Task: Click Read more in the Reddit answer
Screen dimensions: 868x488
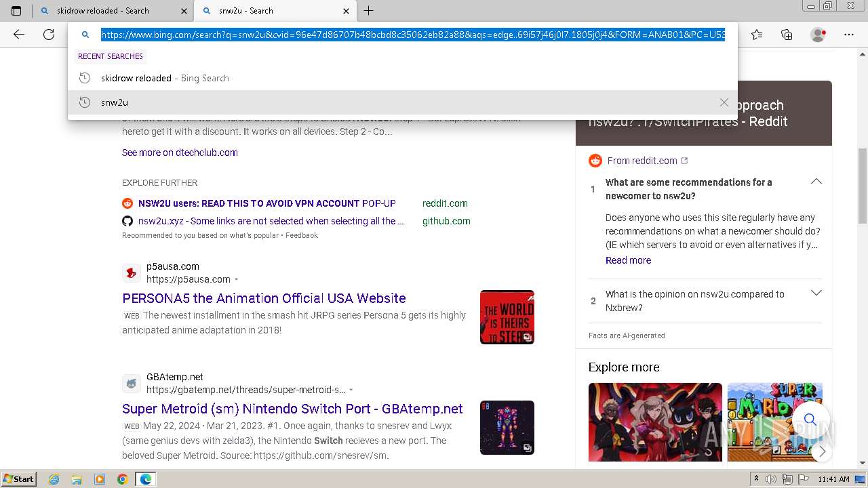Action: point(628,260)
